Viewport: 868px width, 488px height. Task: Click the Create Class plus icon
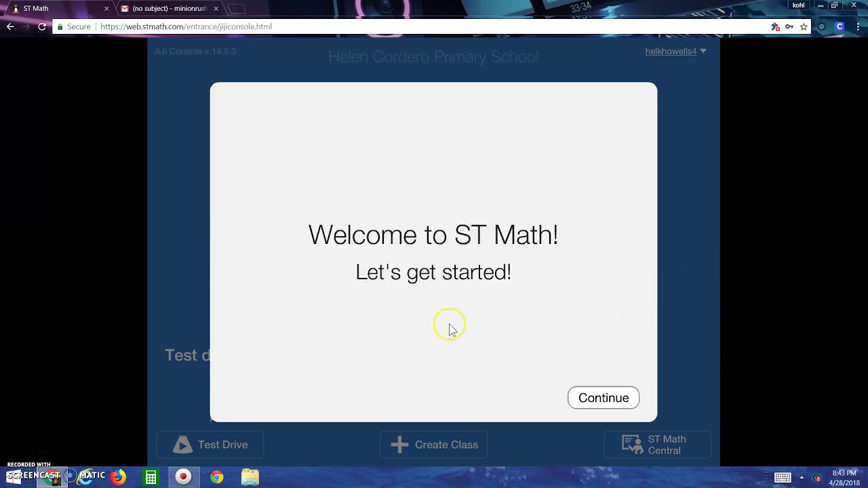click(399, 445)
